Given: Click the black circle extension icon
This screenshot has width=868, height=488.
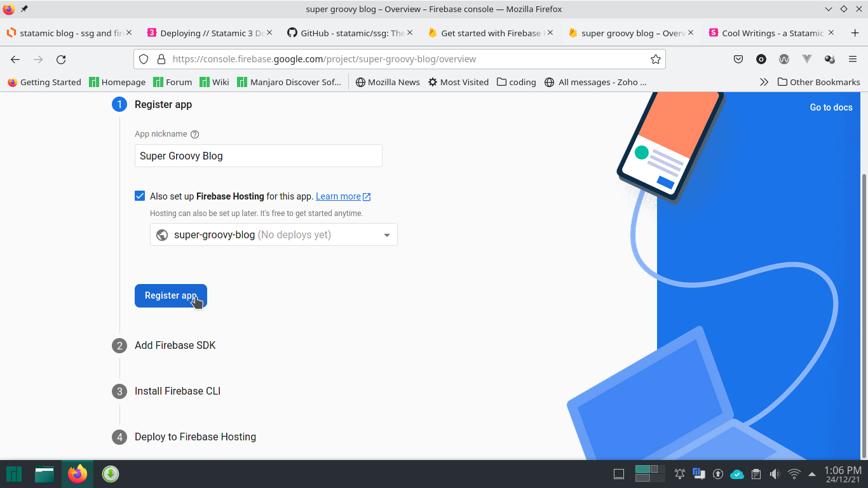Looking at the screenshot, I should coord(761,59).
